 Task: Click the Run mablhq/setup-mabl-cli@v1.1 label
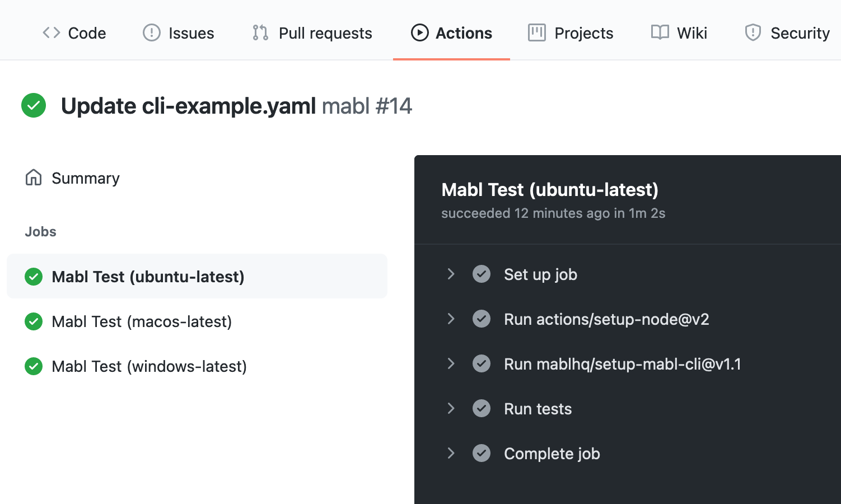coord(623,364)
